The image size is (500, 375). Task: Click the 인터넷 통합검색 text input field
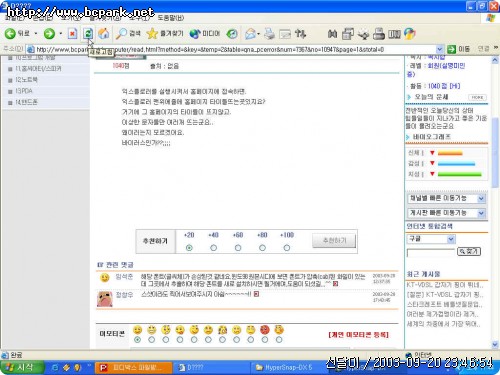click(x=431, y=252)
